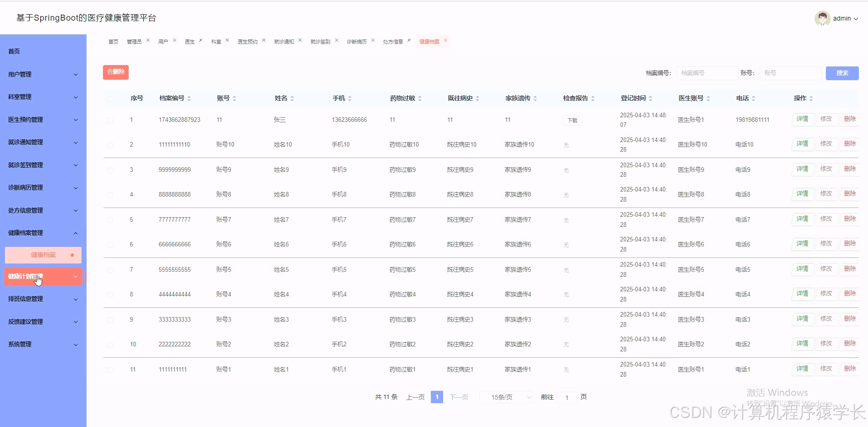Click the page number input next to 前往
The height and width of the screenshot is (427, 868).
[567, 397]
